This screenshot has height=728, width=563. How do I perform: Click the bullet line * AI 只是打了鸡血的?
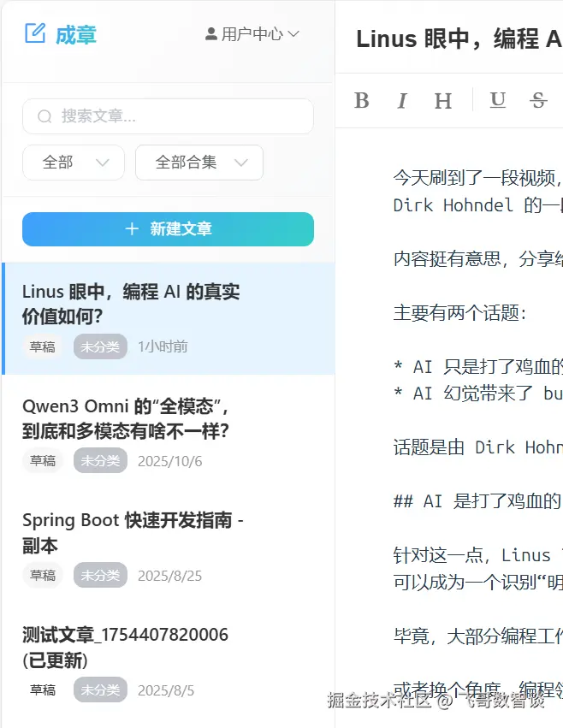pos(478,367)
